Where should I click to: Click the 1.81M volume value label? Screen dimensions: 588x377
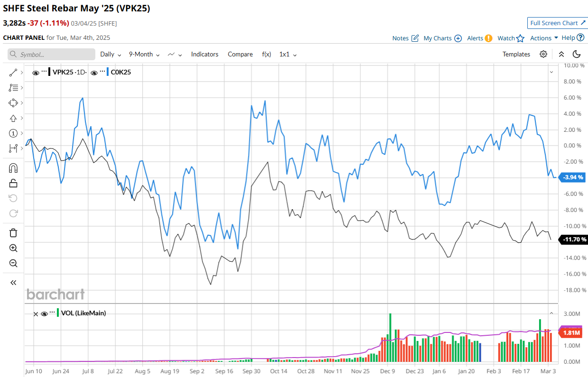pos(571,333)
